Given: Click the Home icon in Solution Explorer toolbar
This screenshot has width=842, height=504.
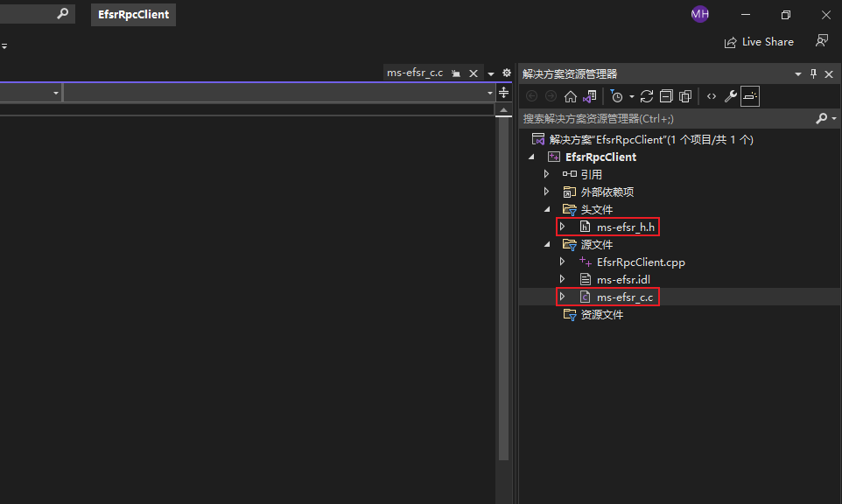Looking at the screenshot, I should click(571, 96).
